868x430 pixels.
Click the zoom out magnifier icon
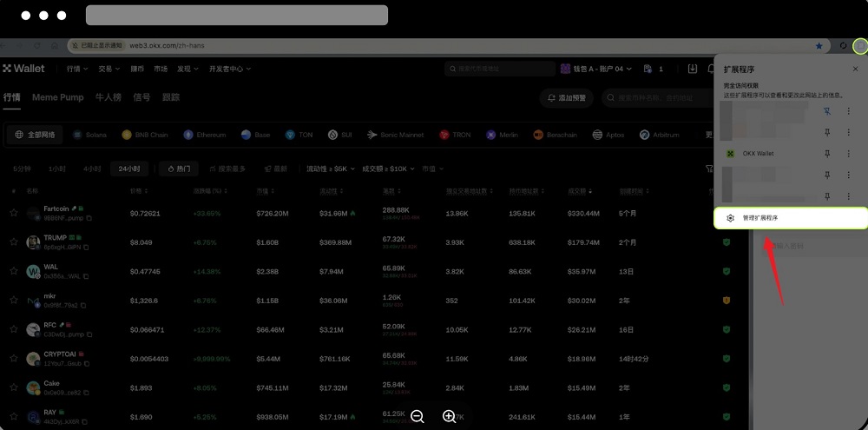coord(418,417)
